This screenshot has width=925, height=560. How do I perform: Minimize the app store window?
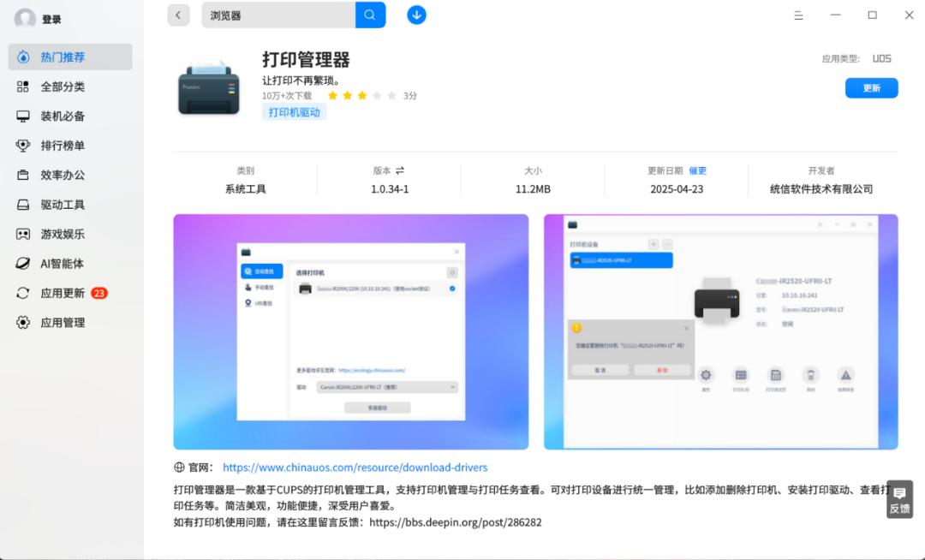(x=835, y=15)
